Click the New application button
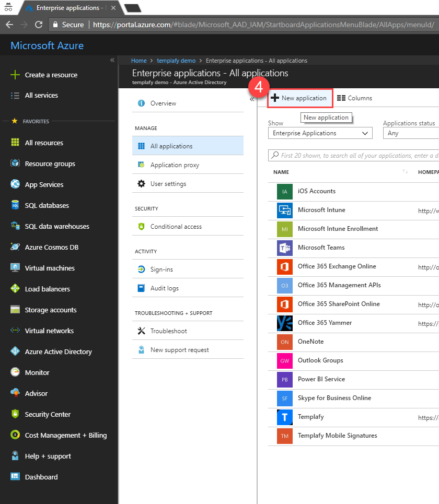439x504 pixels. 300,98
